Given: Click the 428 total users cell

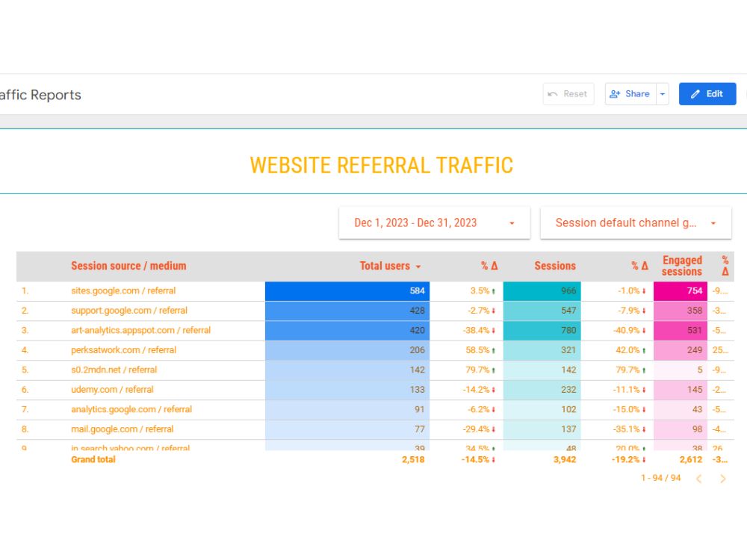Looking at the screenshot, I should pos(347,311).
